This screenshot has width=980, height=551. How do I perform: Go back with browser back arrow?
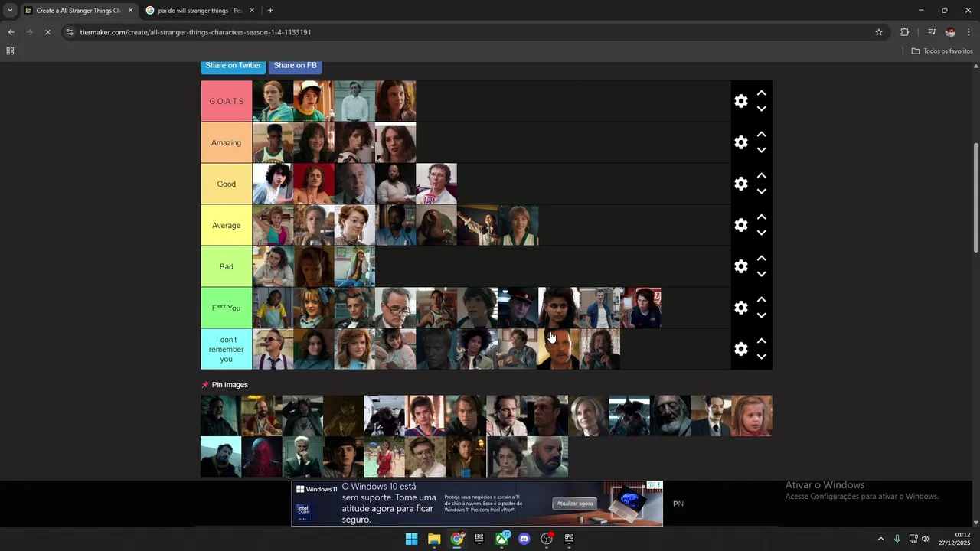click(11, 32)
